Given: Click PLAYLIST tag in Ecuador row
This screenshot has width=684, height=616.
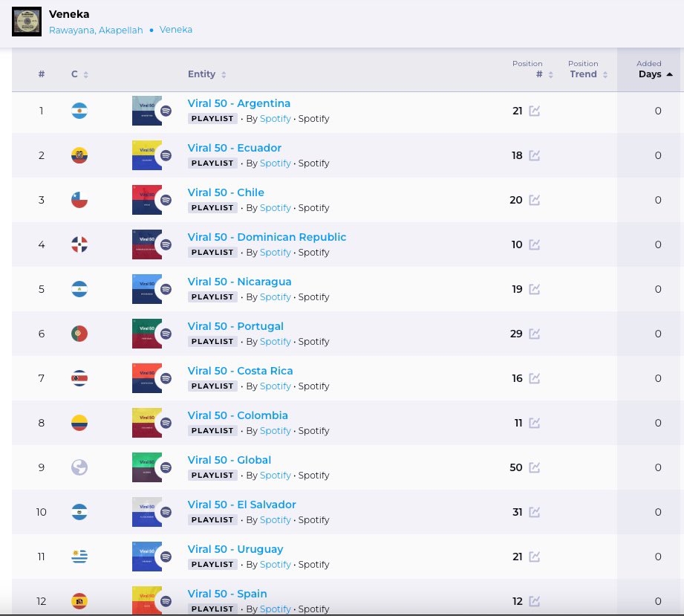Looking at the screenshot, I should [212, 163].
